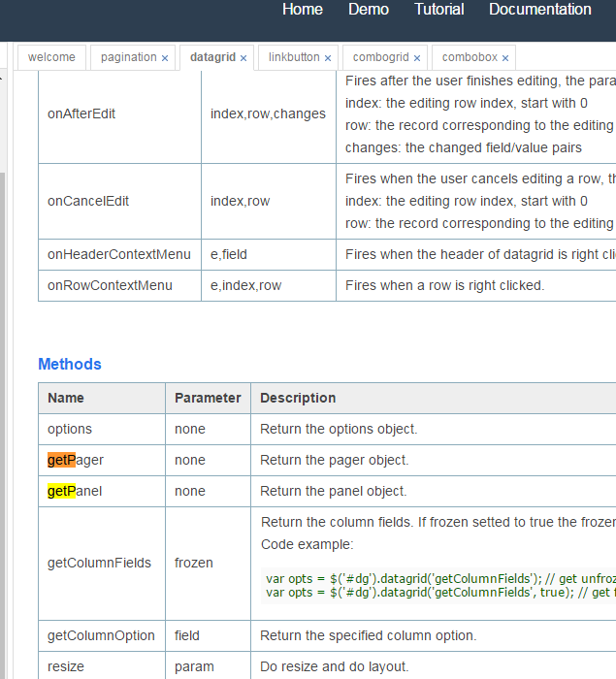Open the Demo navigation link

coord(369,10)
